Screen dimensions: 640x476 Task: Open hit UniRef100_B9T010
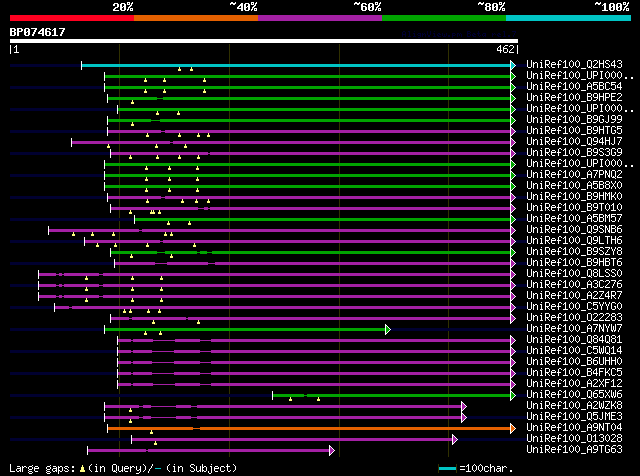(x=574, y=208)
